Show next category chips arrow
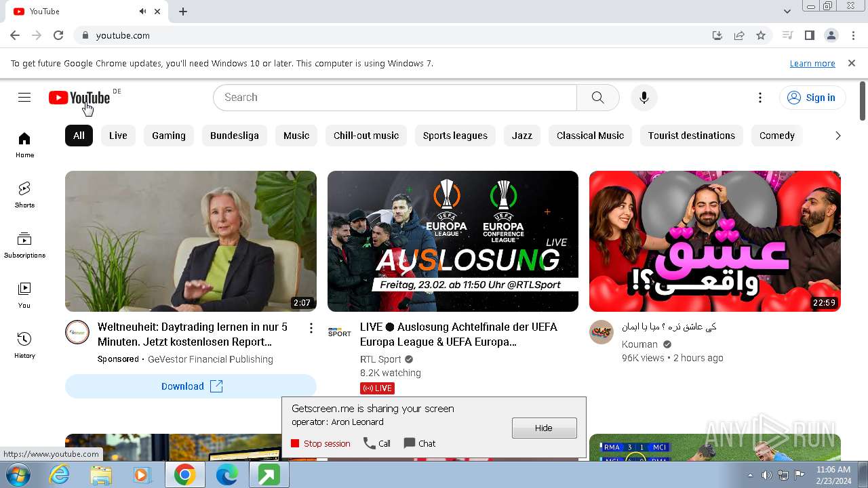The image size is (868, 488). click(x=837, y=136)
